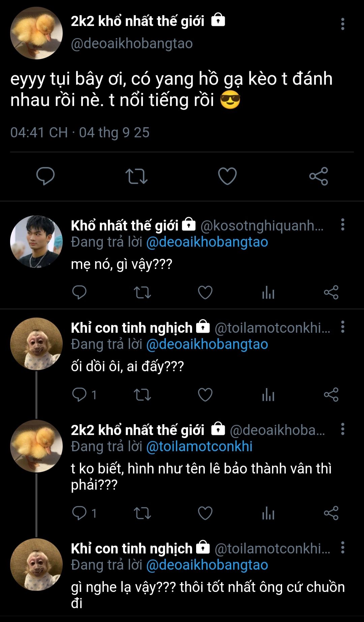364x622 pixels.
Task: Open Khổ nhất thế giới's profile photo
Action: 36,242
